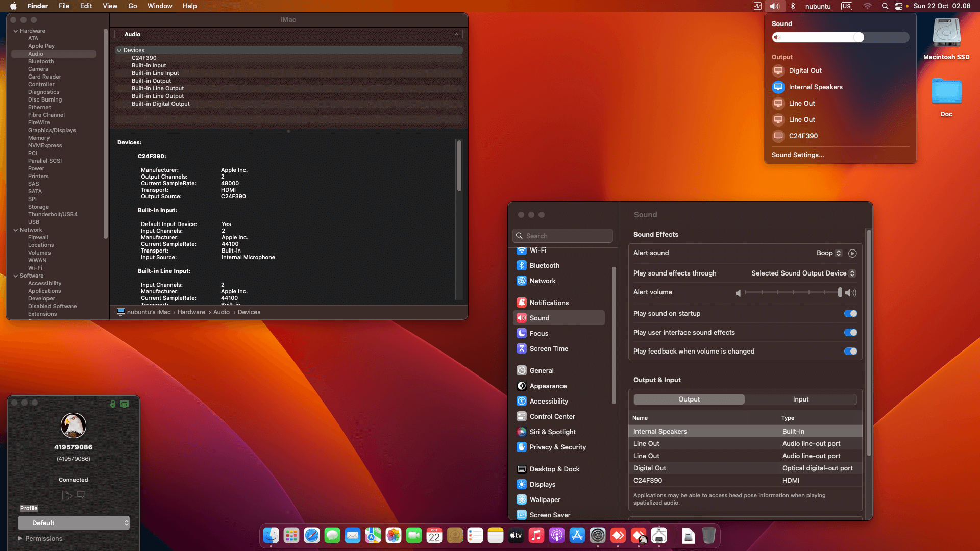Open Control Center in menu bar
The image size is (980, 551).
click(899, 6)
